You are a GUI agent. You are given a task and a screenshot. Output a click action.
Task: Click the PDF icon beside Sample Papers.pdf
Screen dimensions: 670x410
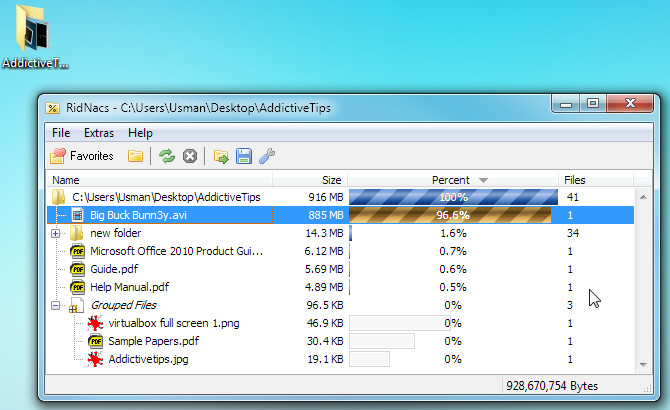click(x=96, y=341)
